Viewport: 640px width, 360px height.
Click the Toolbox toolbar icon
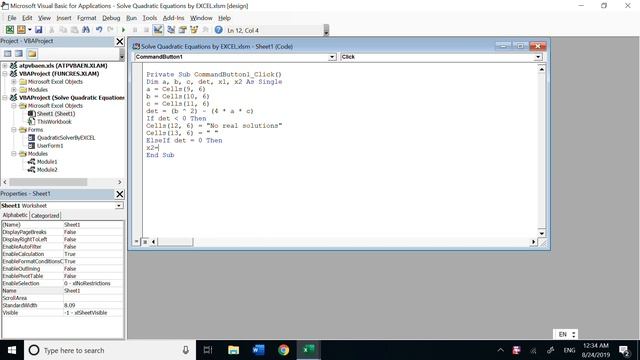click(205, 30)
